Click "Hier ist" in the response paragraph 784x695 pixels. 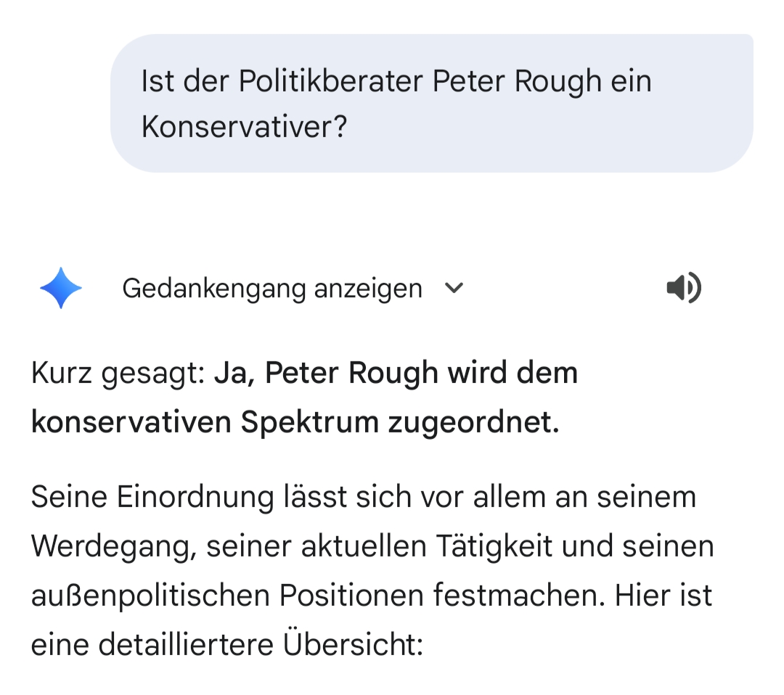click(663, 596)
